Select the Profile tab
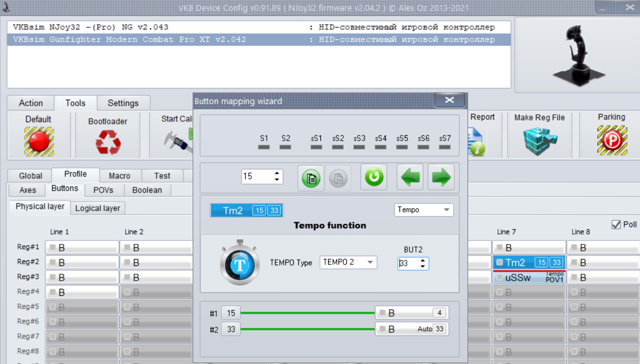The image size is (640, 364). 76,174
